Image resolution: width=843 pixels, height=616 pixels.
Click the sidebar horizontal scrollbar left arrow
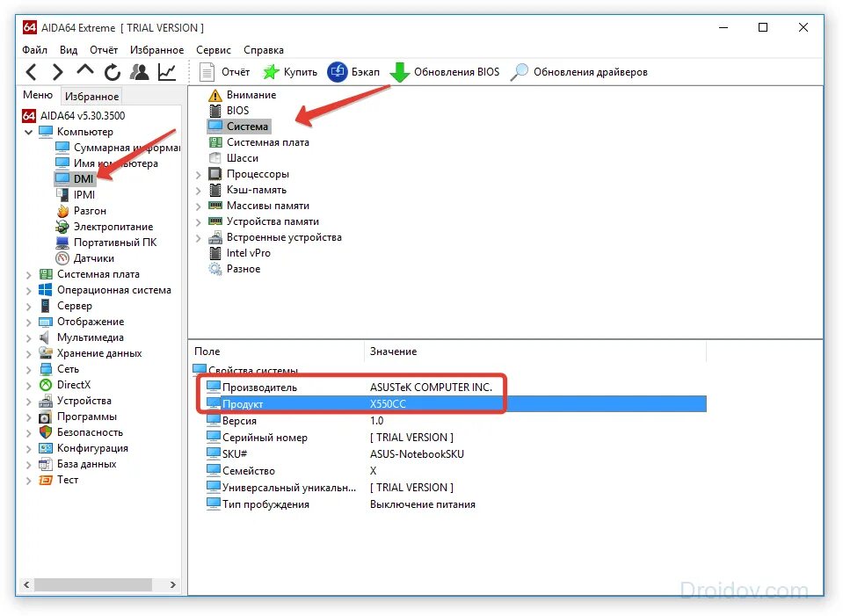[26, 585]
